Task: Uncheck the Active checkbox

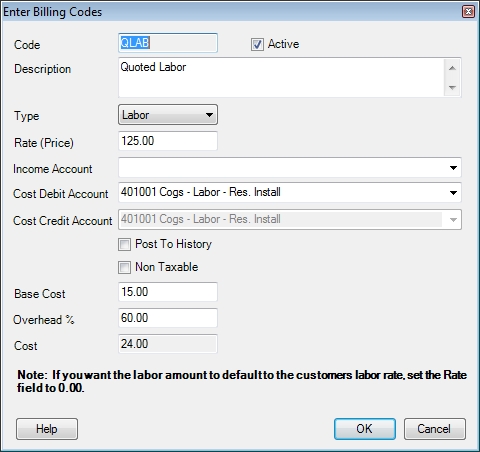Action: [257, 44]
